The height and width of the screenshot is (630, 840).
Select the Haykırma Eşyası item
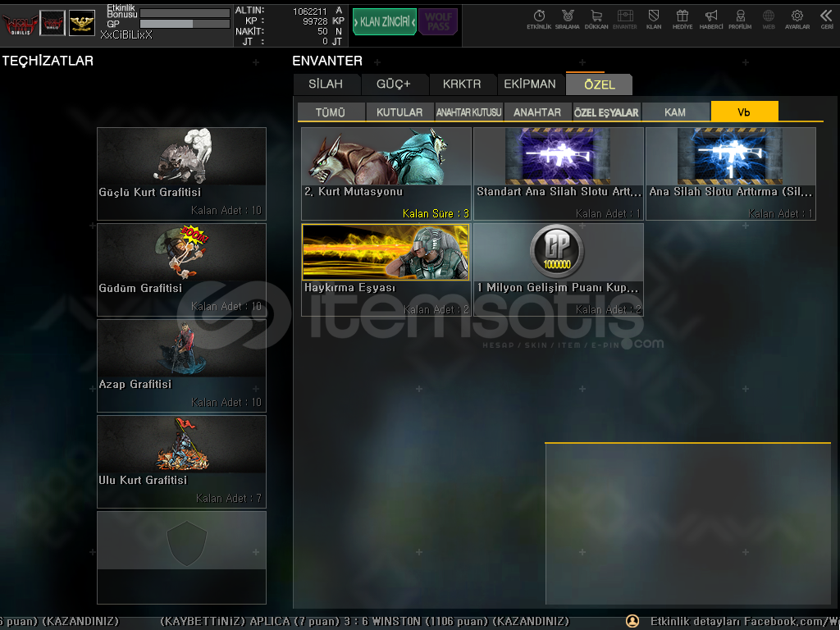pyautogui.click(x=386, y=269)
